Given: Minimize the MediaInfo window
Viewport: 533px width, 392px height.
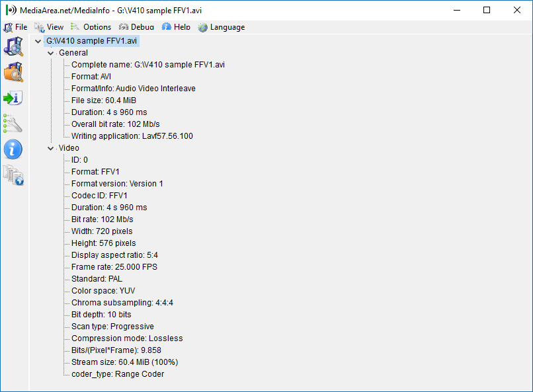Looking at the screenshot, I should 457,10.
